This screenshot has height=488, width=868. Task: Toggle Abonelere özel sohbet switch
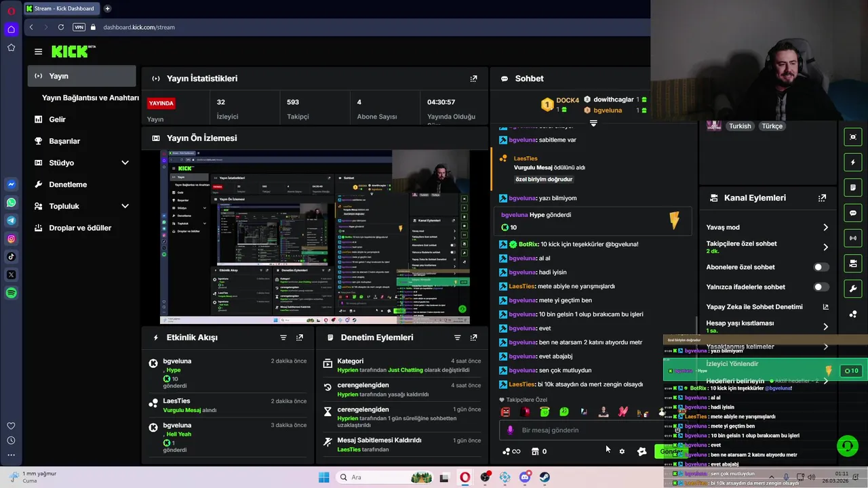[x=821, y=267]
